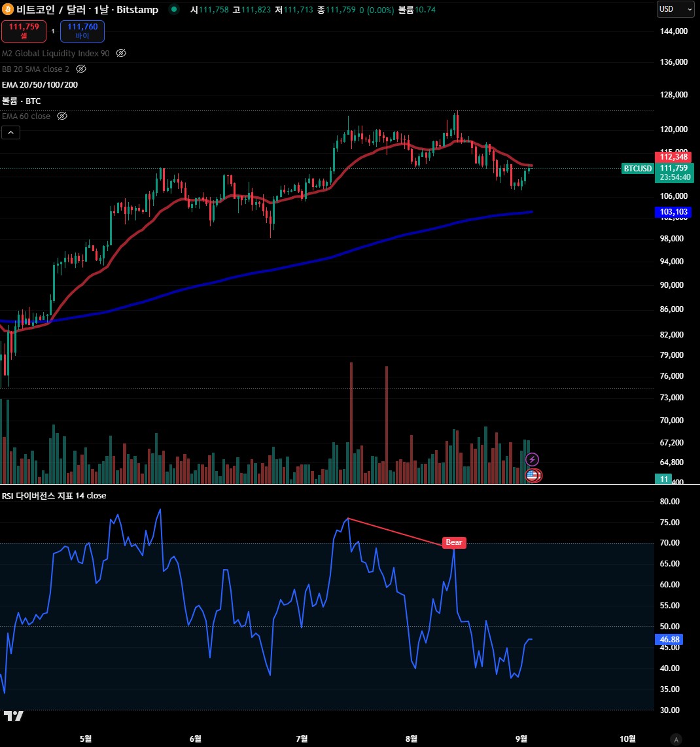Show the M2 Global Liquidity Index indicator

tap(121, 54)
